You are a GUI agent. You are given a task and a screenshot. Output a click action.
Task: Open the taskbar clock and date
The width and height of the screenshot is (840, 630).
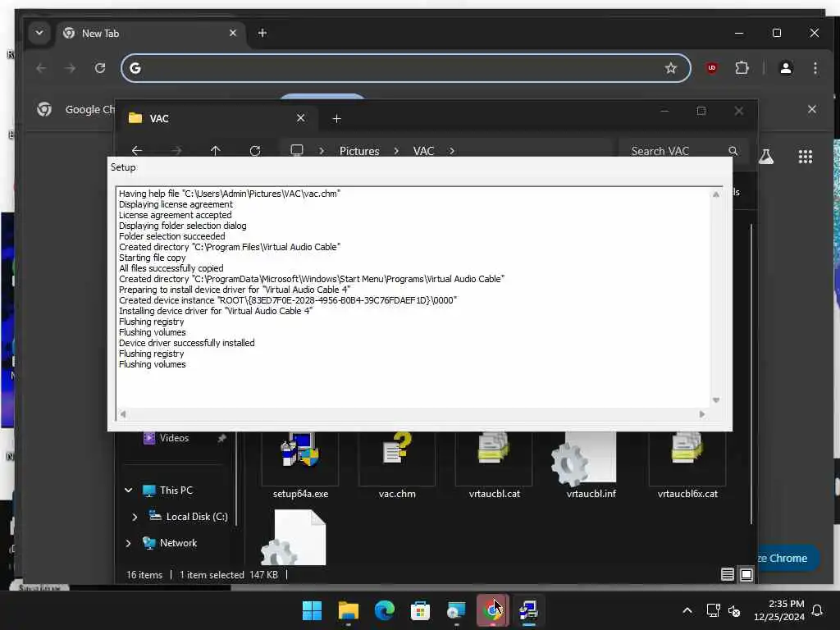point(779,610)
